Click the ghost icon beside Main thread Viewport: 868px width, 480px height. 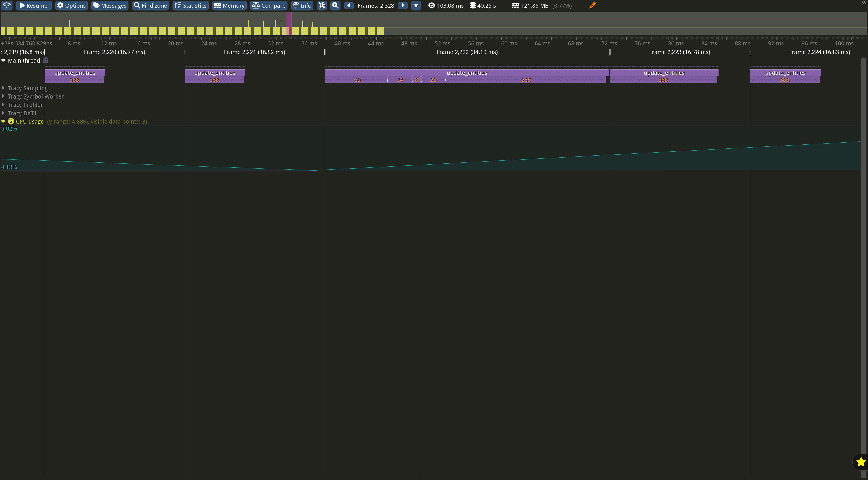click(x=46, y=61)
